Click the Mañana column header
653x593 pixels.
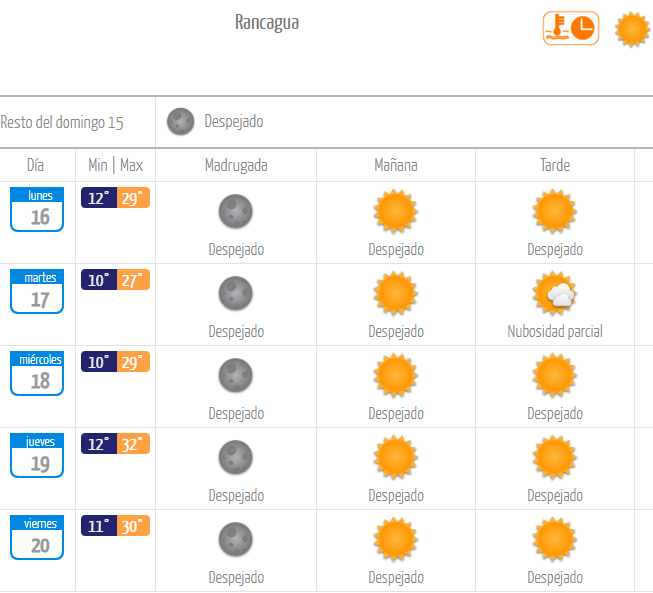pos(396,165)
